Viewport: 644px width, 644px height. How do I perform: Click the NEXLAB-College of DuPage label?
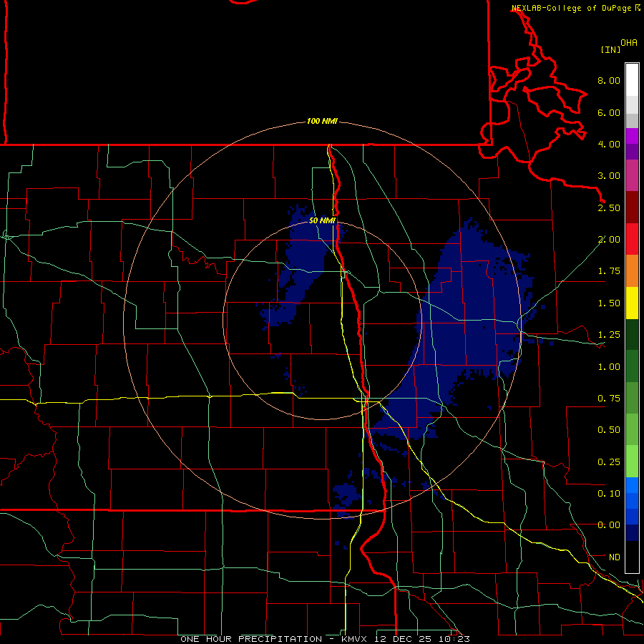click(571, 8)
